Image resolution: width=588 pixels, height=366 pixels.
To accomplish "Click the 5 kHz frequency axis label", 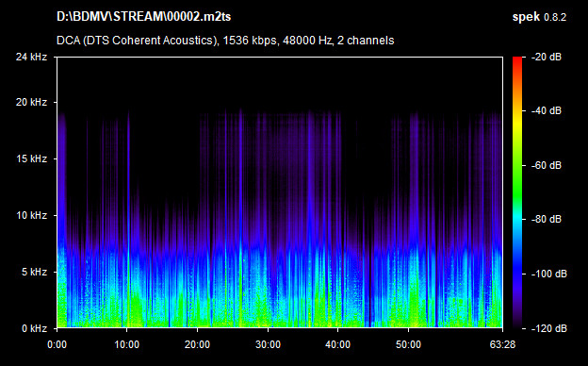I will [34, 272].
